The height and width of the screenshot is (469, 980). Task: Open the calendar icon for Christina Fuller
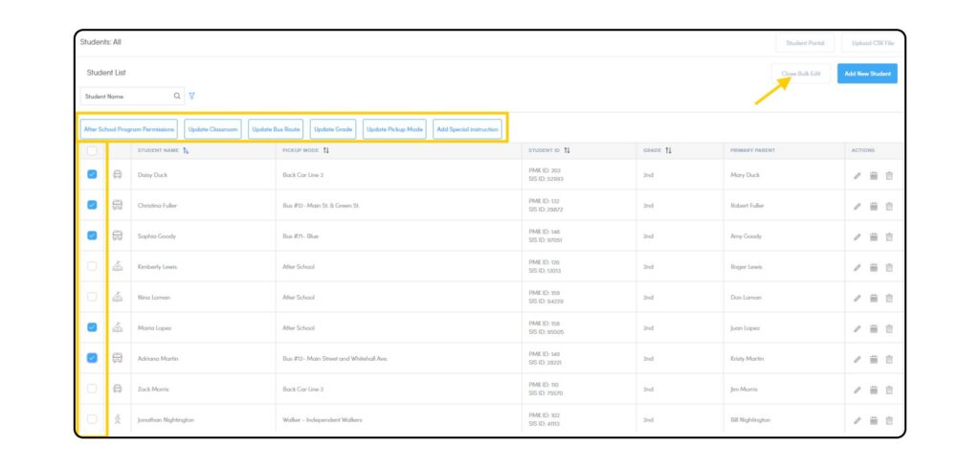[x=873, y=206]
